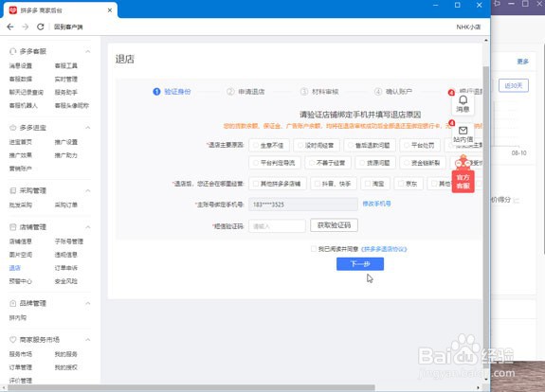Click the browser forward arrow
545x392 pixels.
(x=25, y=27)
